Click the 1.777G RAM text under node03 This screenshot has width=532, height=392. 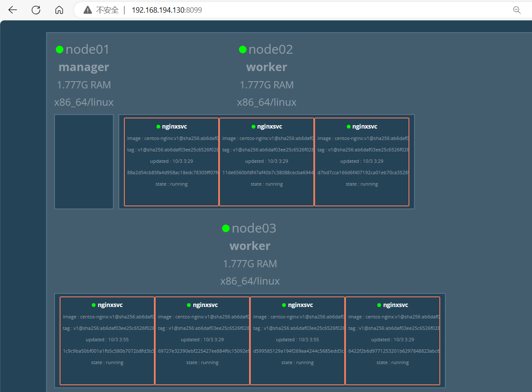pos(250,263)
